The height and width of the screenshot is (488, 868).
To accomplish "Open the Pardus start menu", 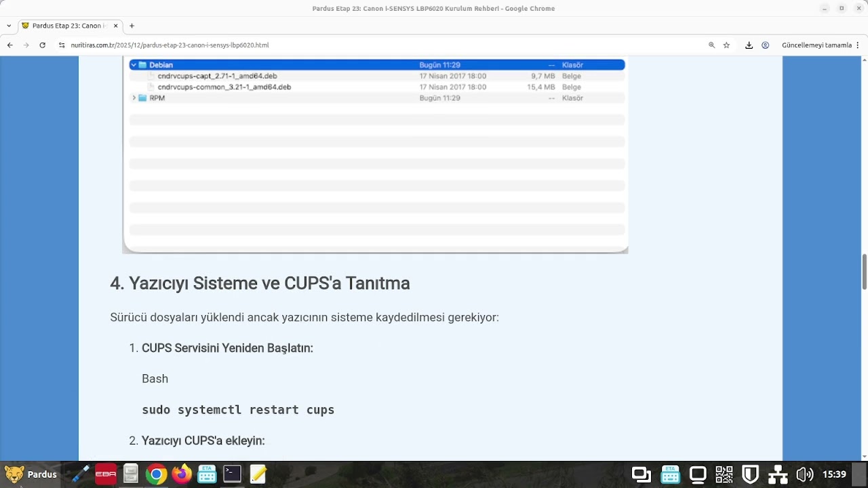I will (x=31, y=474).
